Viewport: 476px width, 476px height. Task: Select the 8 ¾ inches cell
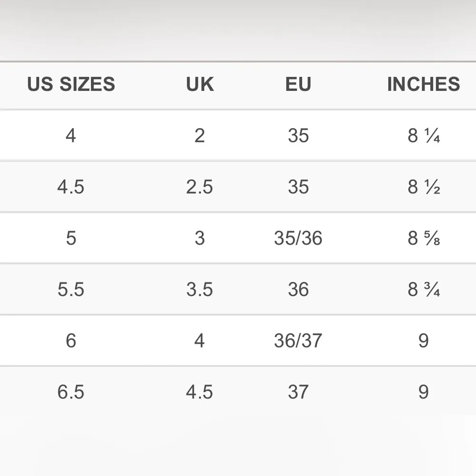coord(423,289)
